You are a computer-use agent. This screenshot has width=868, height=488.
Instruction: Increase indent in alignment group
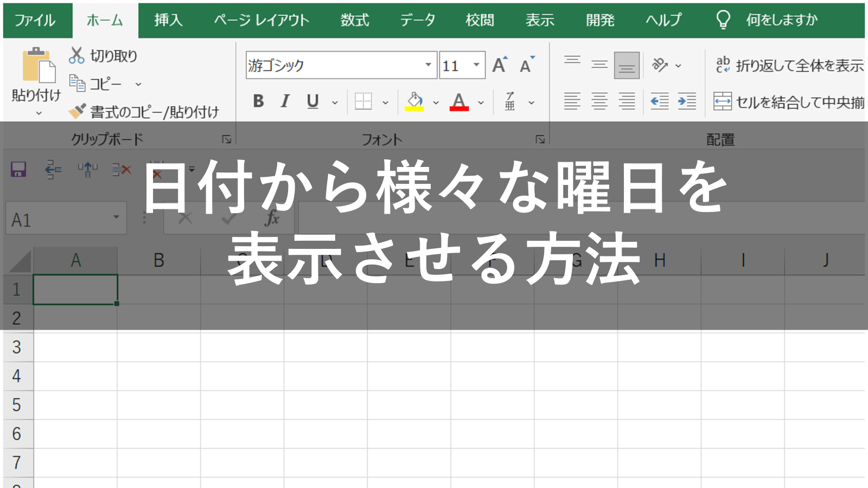[x=687, y=101]
